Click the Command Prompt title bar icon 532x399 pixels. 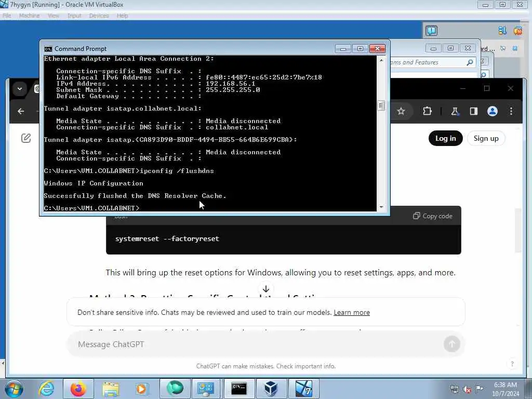[x=48, y=49]
